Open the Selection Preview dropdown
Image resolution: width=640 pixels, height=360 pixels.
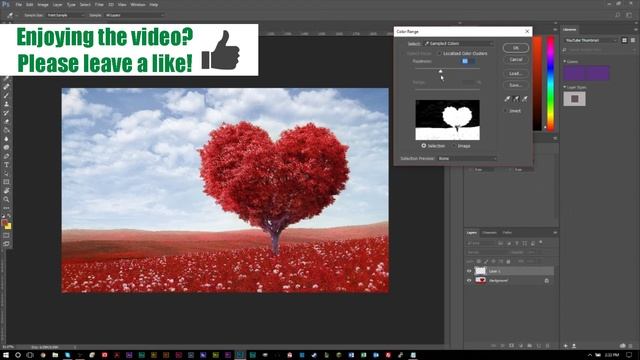(x=467, y=158)
